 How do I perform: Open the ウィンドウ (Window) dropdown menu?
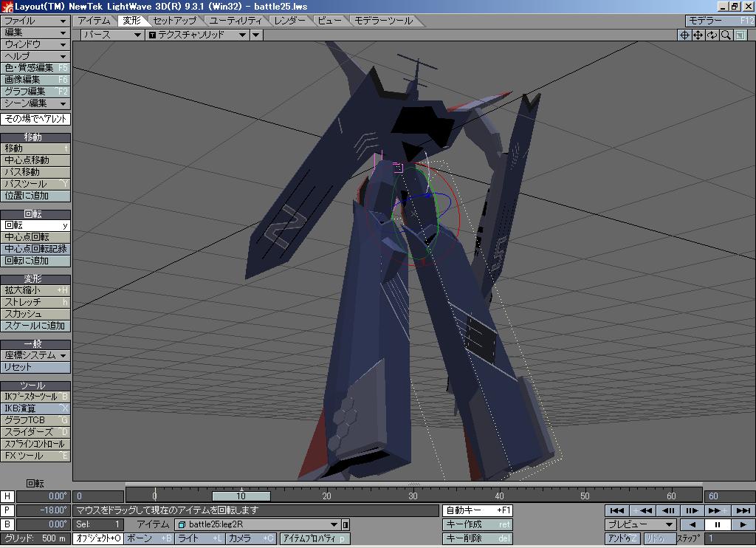click(35, 44)
